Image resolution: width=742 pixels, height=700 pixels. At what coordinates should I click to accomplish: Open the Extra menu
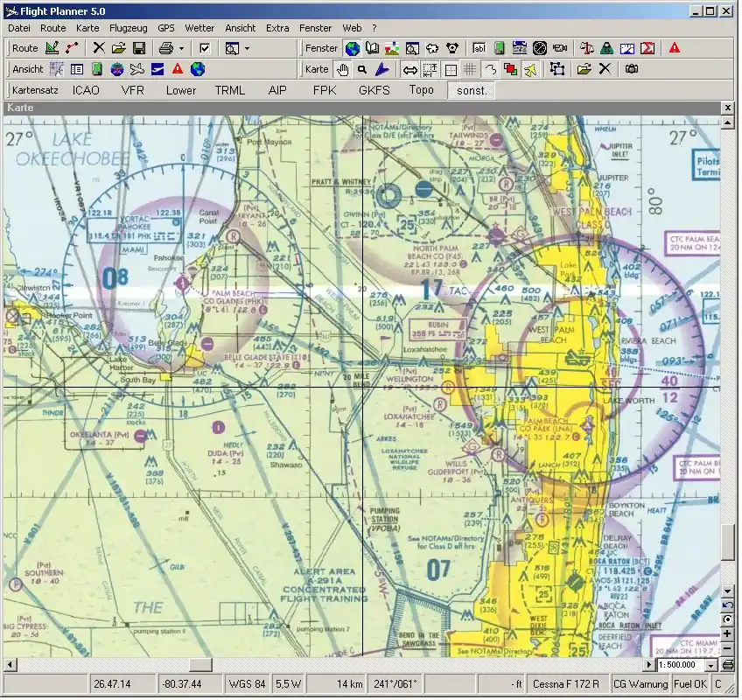[277, 28]
